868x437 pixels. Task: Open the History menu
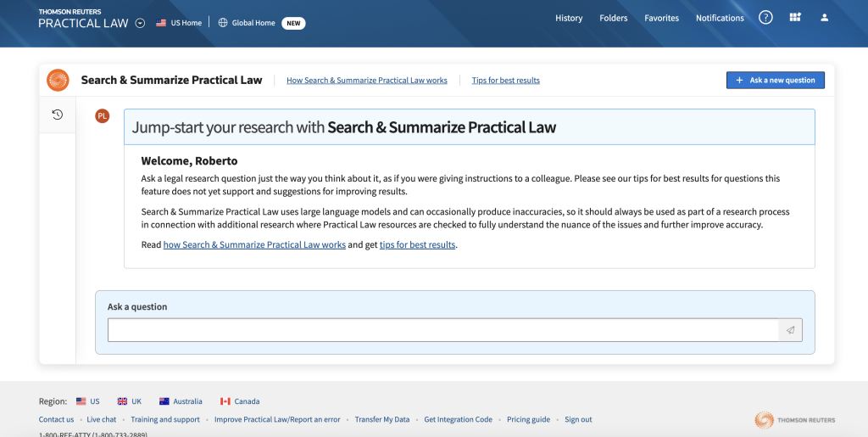(569, 18)
